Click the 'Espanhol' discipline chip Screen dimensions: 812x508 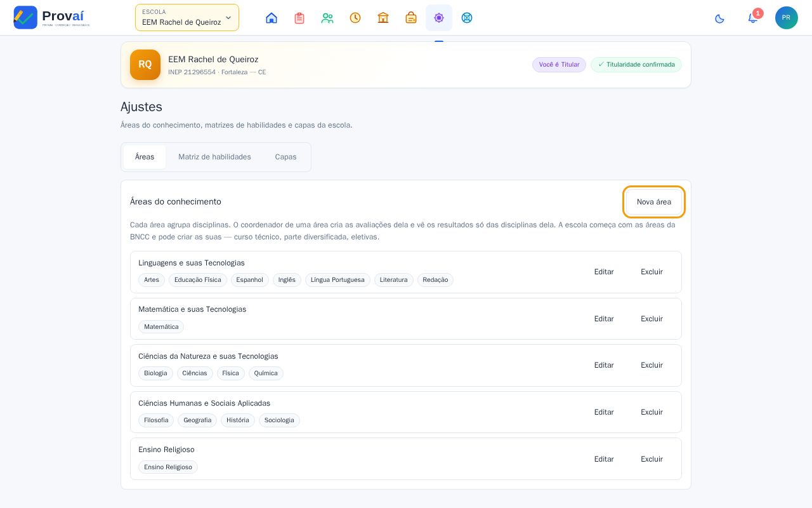(x=250, y=280)
